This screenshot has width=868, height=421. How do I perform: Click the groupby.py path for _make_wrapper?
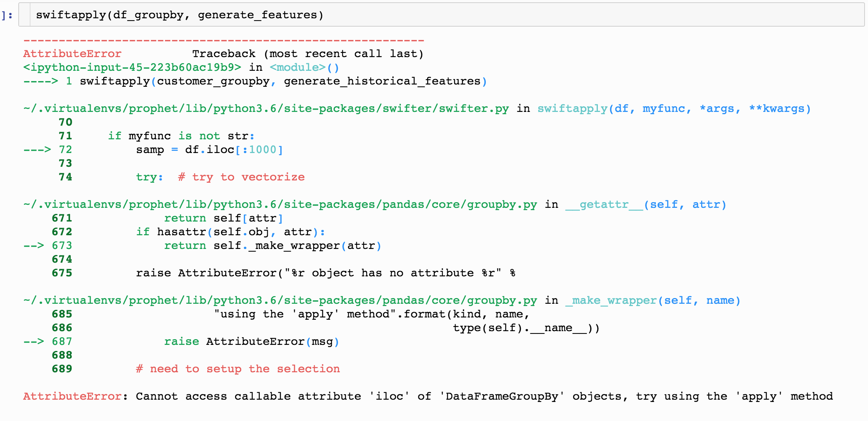click(280, 300)
